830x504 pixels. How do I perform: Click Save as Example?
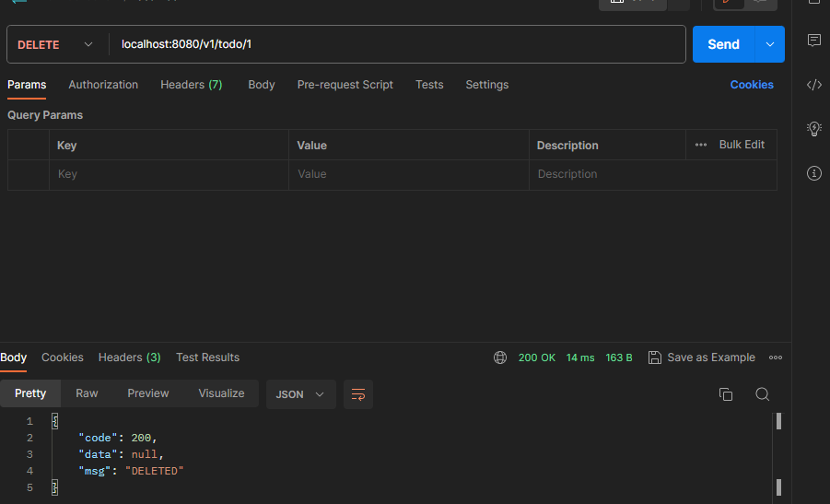pos(711,357)
